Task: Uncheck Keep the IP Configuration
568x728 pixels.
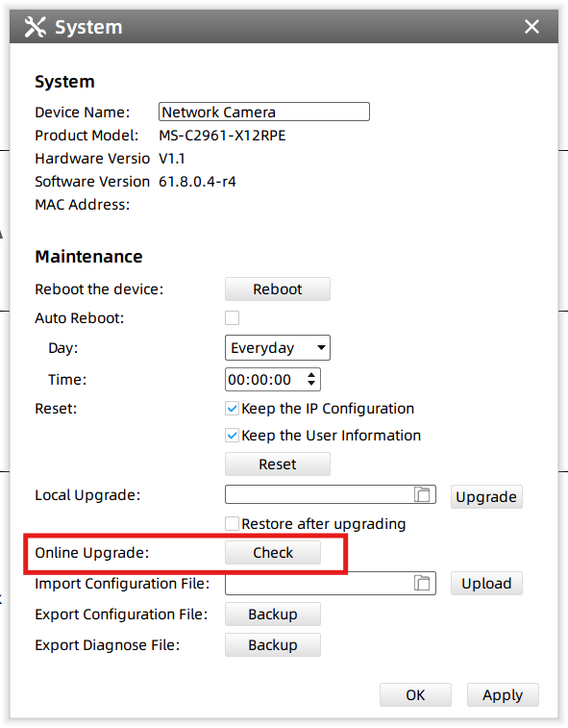Action: [232, 409]
